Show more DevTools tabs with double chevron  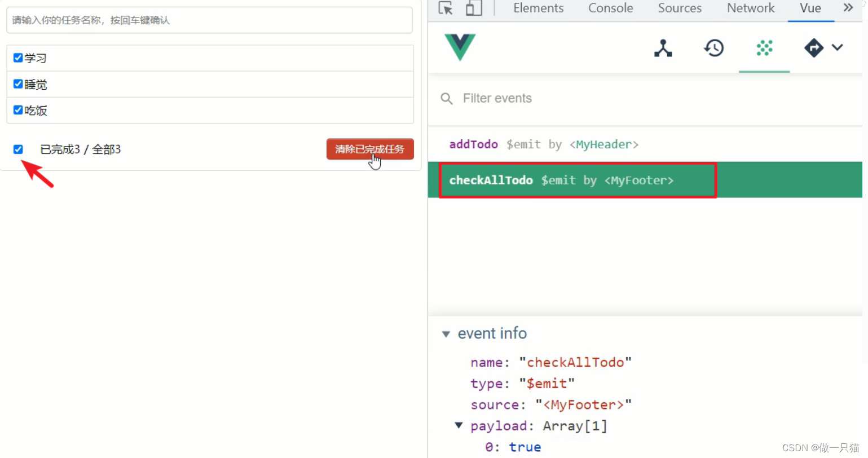tap(848, 7)
